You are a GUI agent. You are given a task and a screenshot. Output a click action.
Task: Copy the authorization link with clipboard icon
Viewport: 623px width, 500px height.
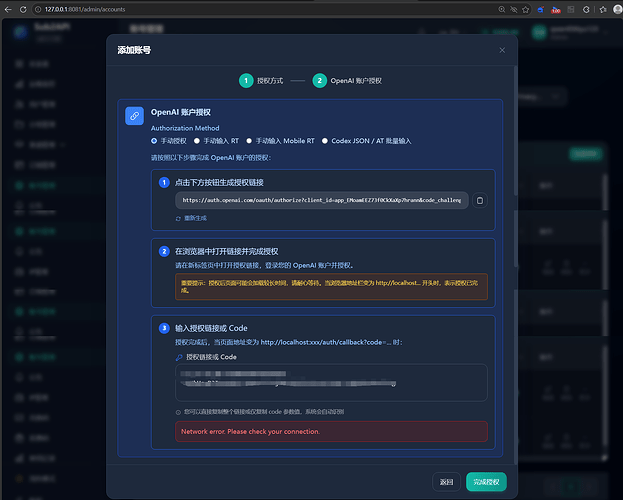click(x=480, y=200)
